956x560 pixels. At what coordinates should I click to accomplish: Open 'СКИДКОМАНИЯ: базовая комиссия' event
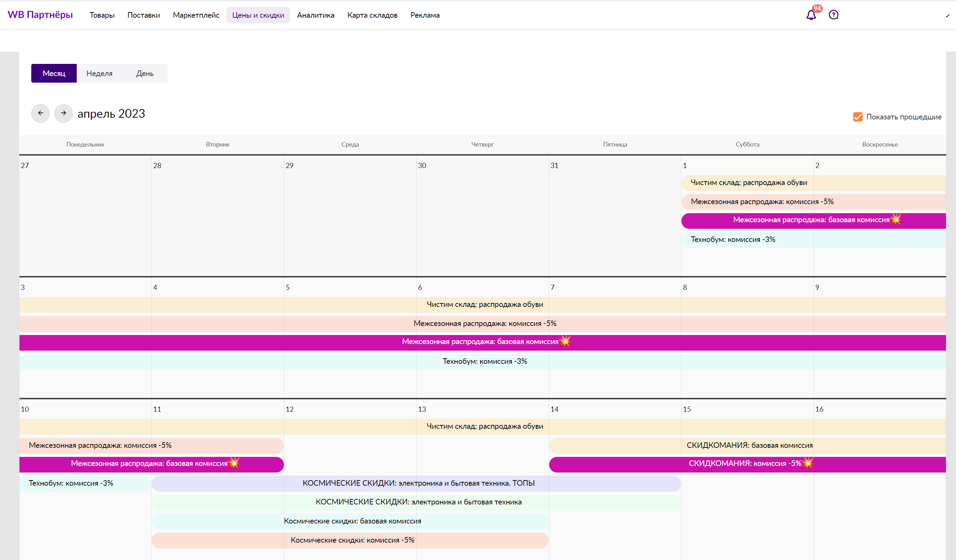tap(747, 445)
